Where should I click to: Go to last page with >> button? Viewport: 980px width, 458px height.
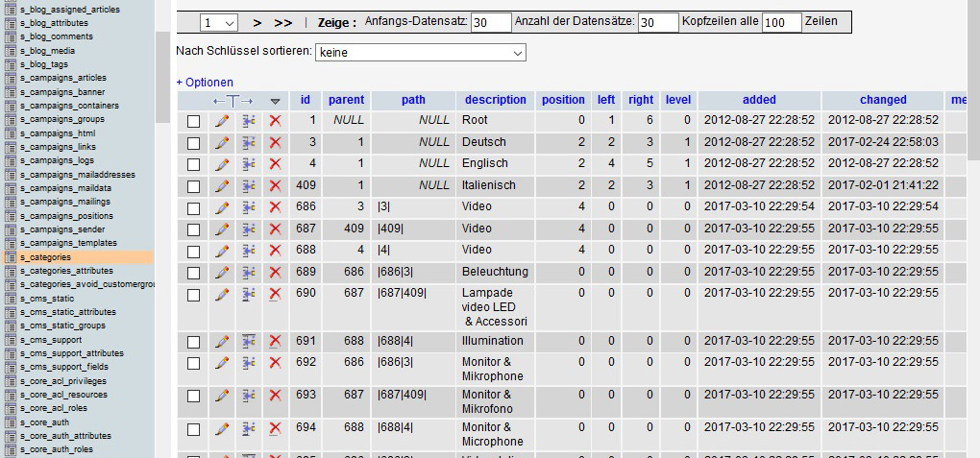click(x=283, y=23)
